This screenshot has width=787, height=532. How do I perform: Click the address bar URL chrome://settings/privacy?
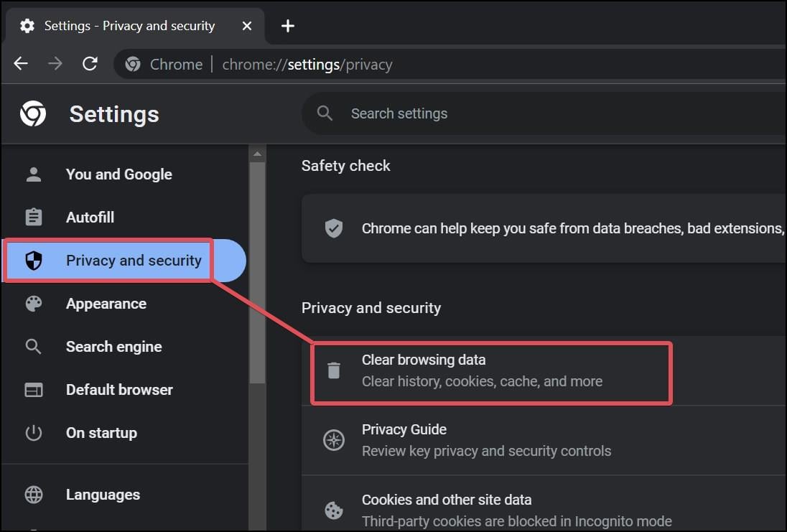pos(307,64)
